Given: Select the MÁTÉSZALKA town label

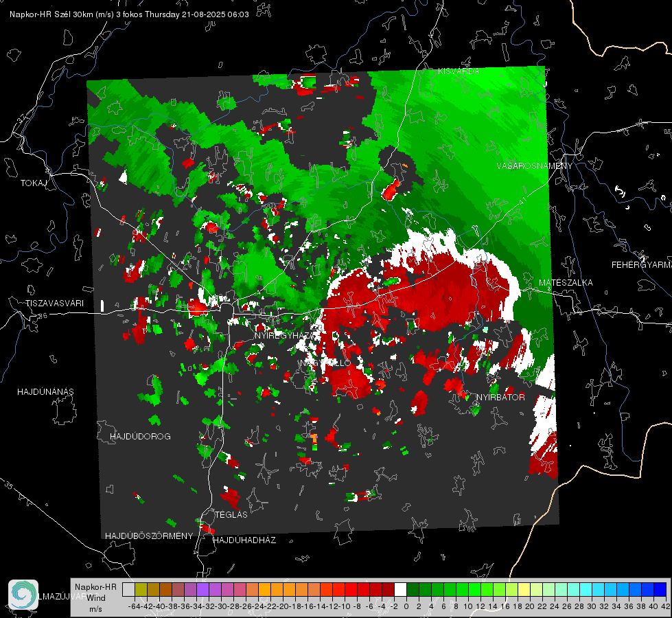Looking at the screenshot, I should [566, 283].
